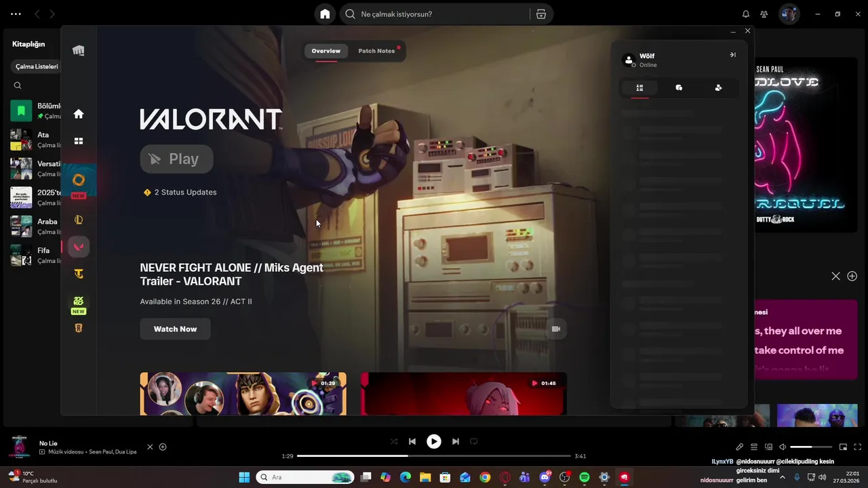Click the plus circle icon in Spotify right panel
The height and width of the screenshot is (488, 868).
click(x=852, y=276)
